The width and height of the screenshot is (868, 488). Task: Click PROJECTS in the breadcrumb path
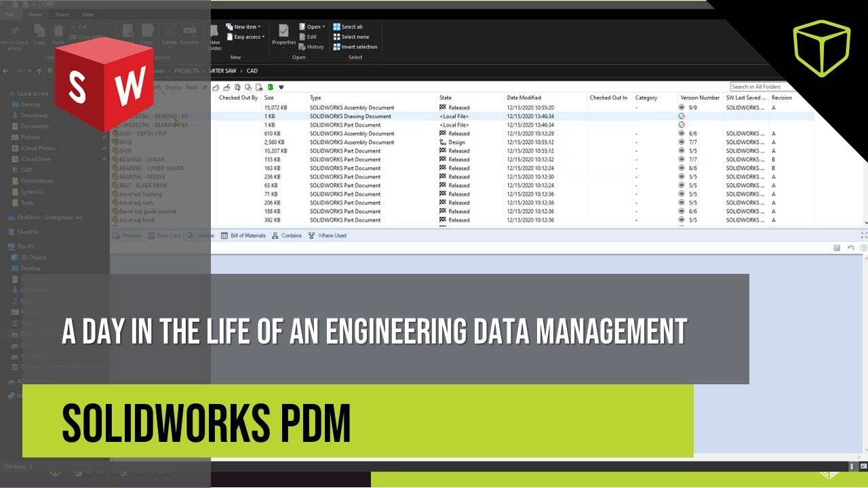click(186, 70)
